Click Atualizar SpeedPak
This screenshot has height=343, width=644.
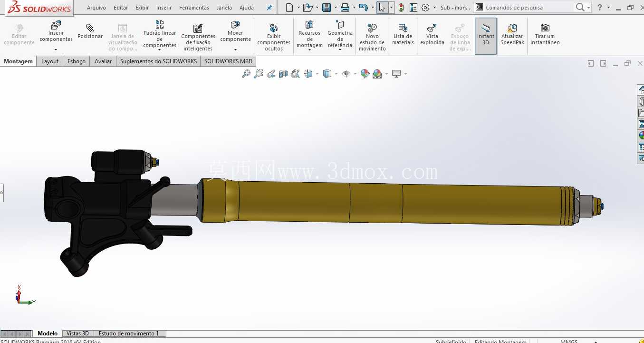[512, 34]
